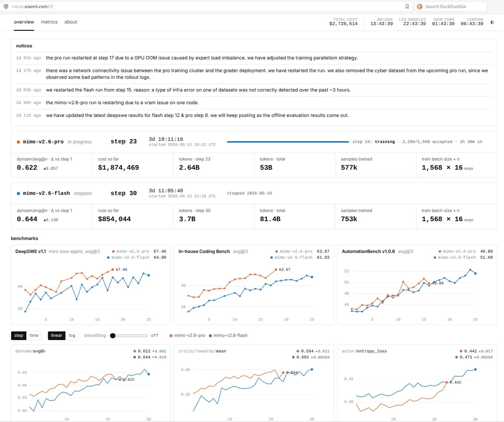The width and height of the screenshot is (504, 422).
Task: Click the mimo-v2.6-pro training progress bar
Action: click(288, 142)
